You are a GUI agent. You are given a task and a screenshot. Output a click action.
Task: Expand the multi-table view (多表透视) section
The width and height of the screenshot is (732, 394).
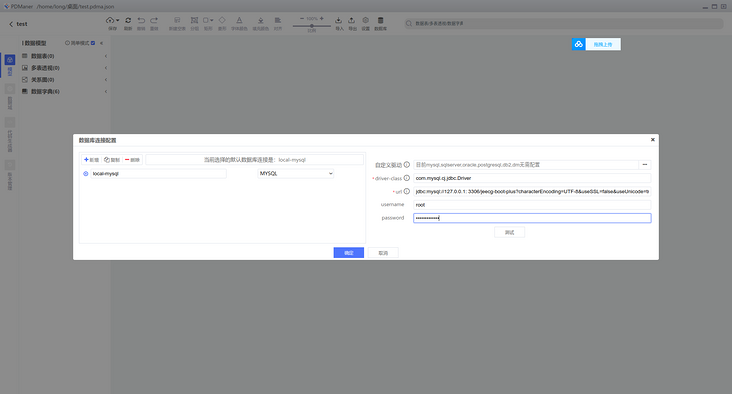tap(106, 68)
